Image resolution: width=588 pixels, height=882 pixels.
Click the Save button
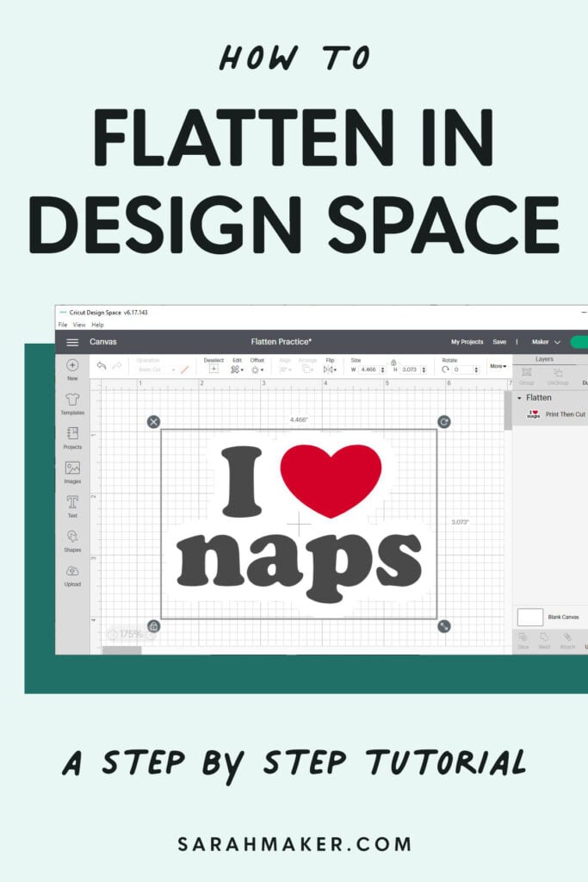499,342
